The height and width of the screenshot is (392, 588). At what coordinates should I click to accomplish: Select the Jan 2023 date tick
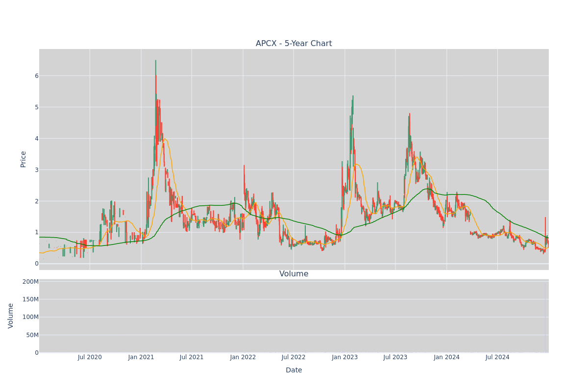[344, 357]
